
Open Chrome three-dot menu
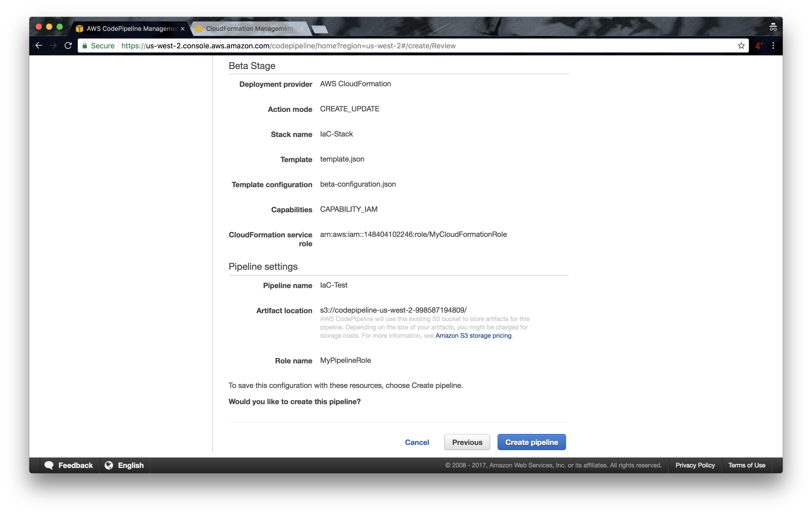coord(773,45)
